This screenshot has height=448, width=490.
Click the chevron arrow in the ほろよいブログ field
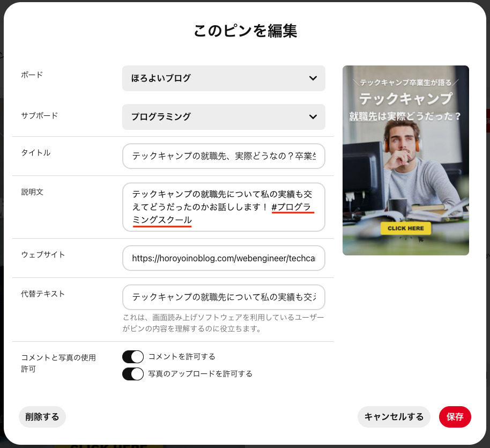coord(313,78)
